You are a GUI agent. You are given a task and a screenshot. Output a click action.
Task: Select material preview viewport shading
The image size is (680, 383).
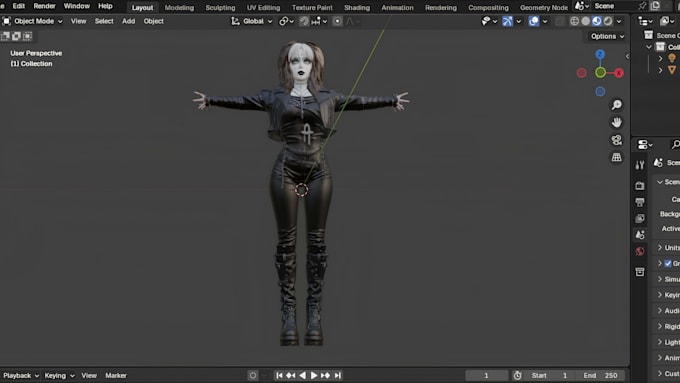(597, 21)
